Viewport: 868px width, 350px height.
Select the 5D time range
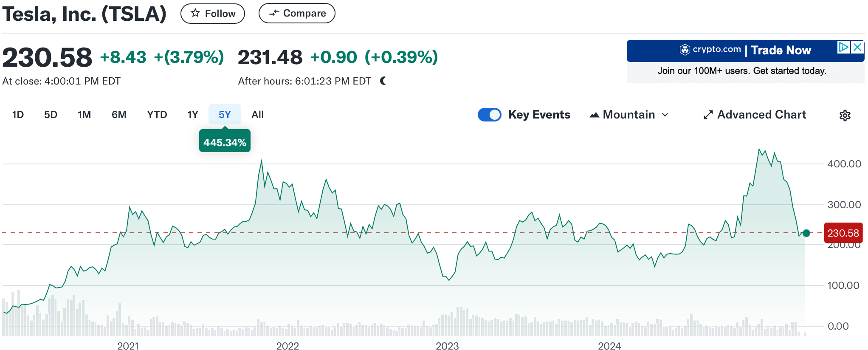click(x=51, y=115)
